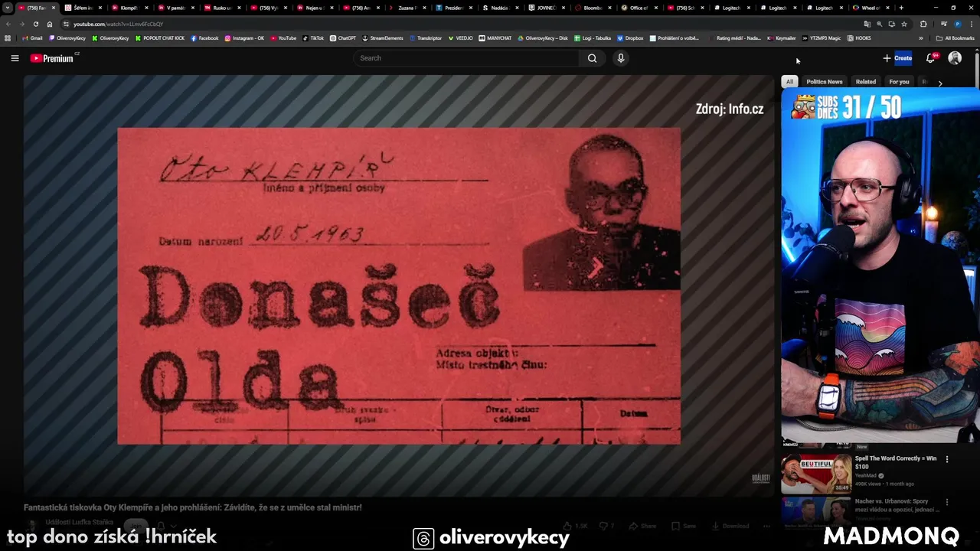Click the browser home icon
The height and width of the screenshot is (551, 980).
point(50,24)
